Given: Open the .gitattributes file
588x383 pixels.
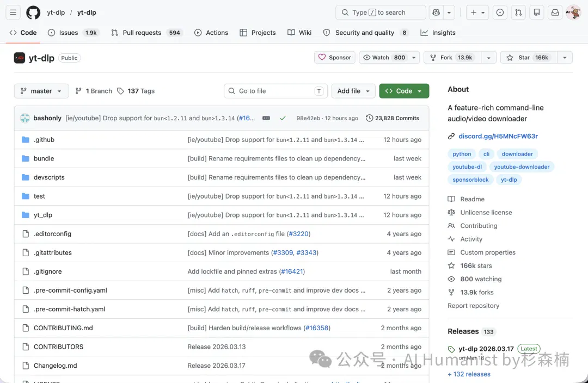Looking at the screenshot, I should click(52, 252).
